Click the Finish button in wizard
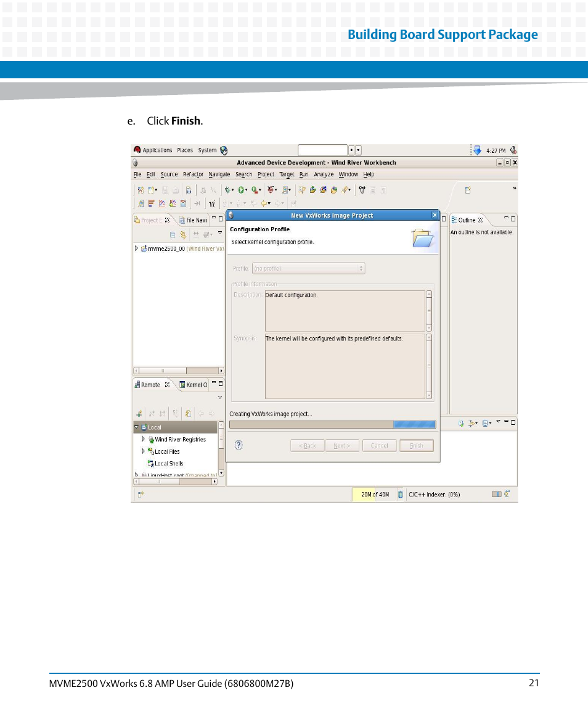Image resolution: width=588 pixels, height=706 pixels. (417, 446)
